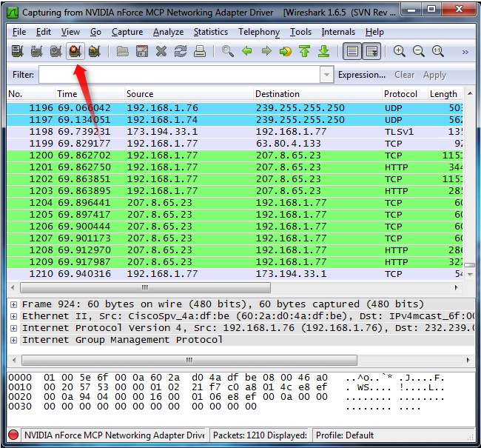Open the Statistics menu

[211, 32]
